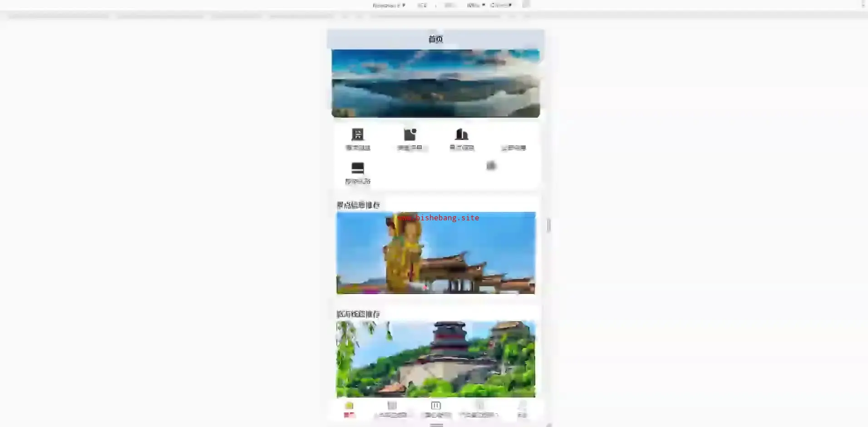Open the Online throttling dropdown

(501, 5)
